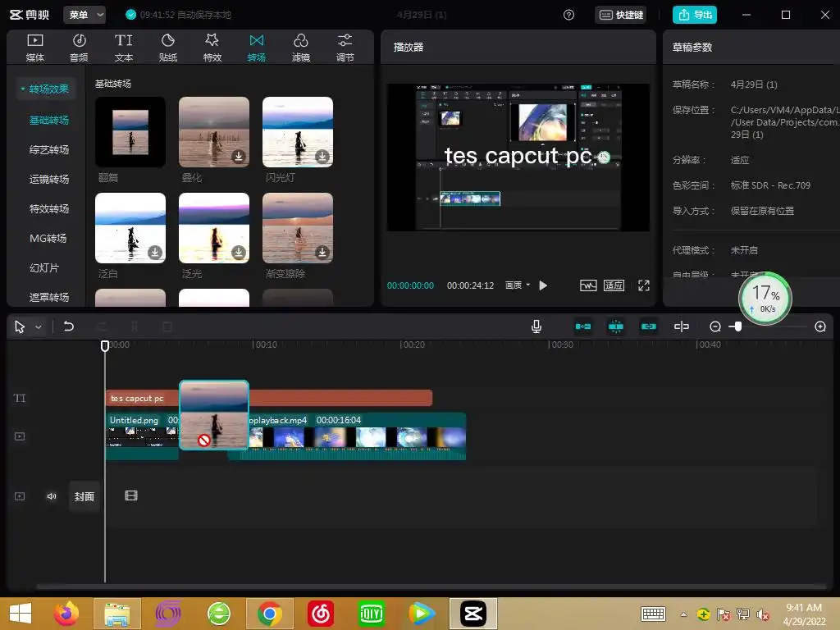This screenshot has height=630, width=840.
Task: Open the iQIYI taskbar app
Action: coord(371,614)
